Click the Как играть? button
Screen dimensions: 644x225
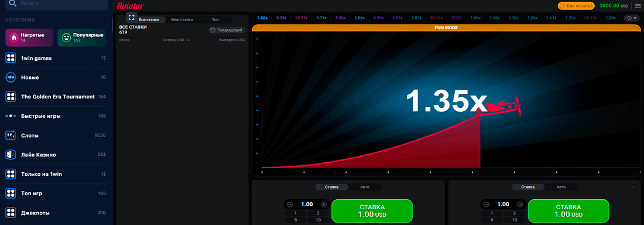coord(576,6)
